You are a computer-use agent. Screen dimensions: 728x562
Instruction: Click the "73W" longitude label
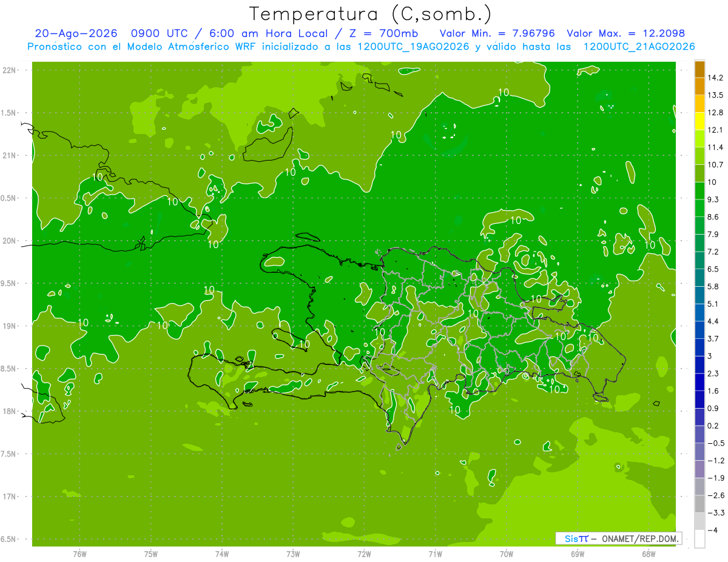(293, 554)
